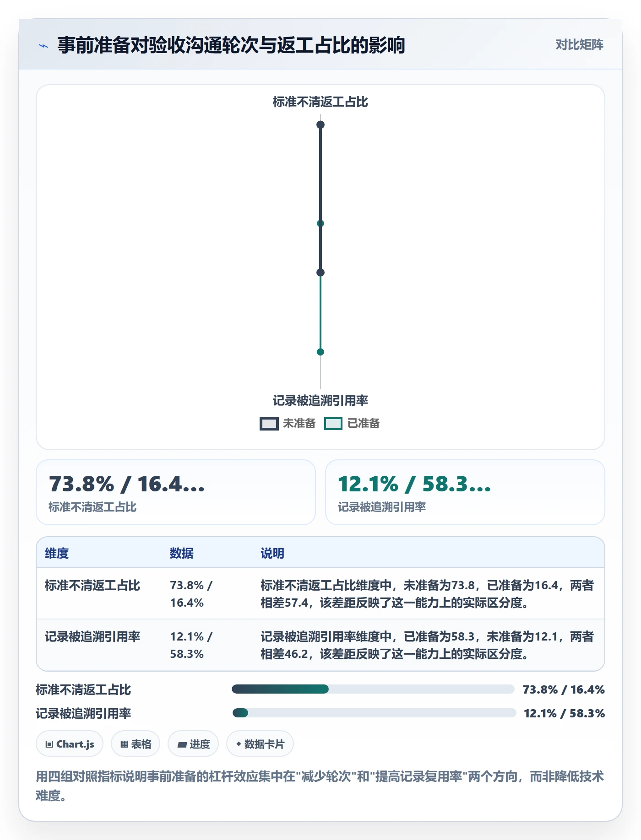Click the diamond icon in the 数据卡片 chip
The height and width of the screenshot is (840, 641).
(x=239, y=744)
